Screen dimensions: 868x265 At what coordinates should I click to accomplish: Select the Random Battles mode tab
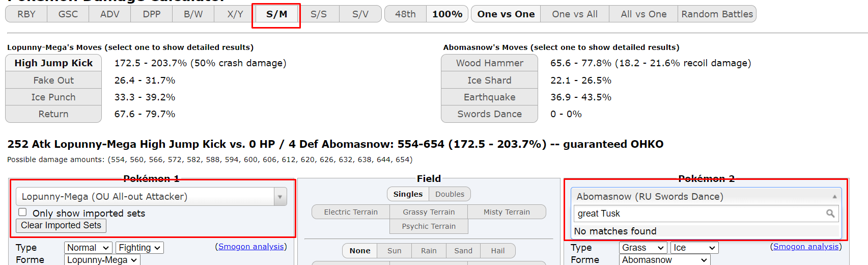coord(717,14)
